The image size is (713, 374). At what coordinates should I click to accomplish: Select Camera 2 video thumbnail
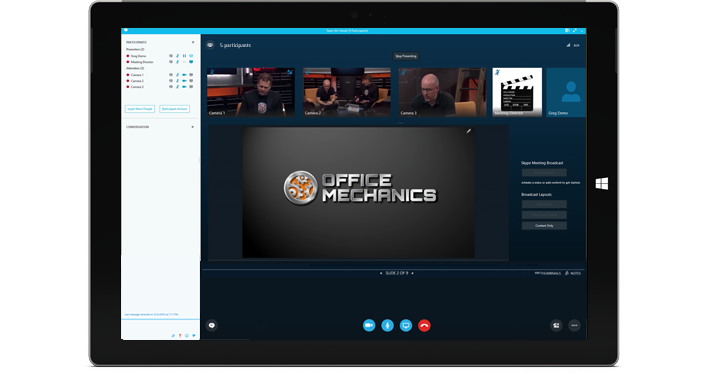pos(346,92)
